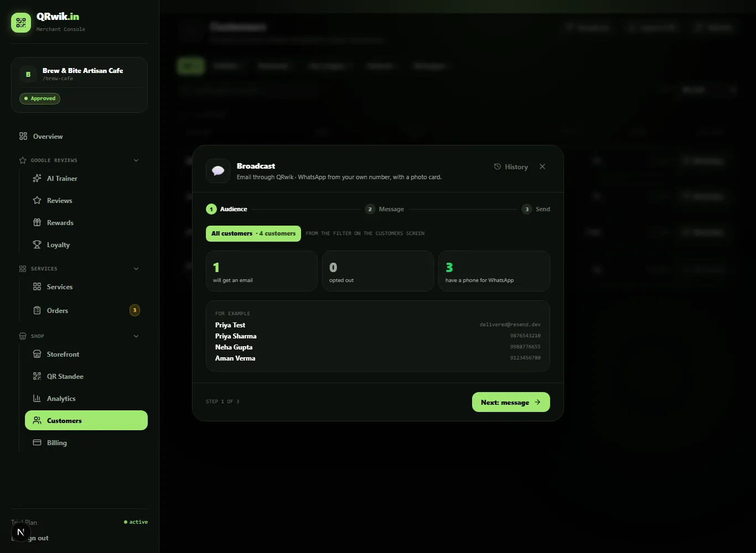This screenshot has height=553, width=756.
Task: Click the "STEP 1 OF 3" footer text
Action: 222,401
